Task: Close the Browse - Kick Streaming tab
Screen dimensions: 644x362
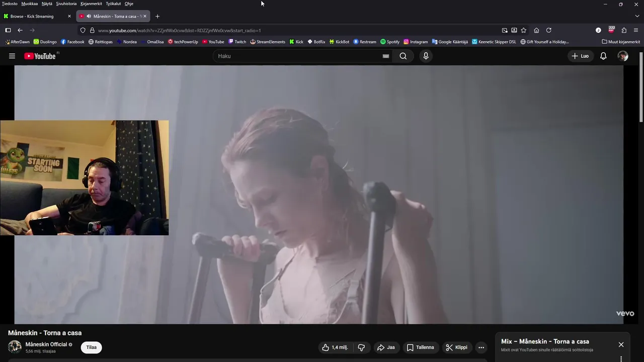Action: pyautogui.click(x=69, y=16)
